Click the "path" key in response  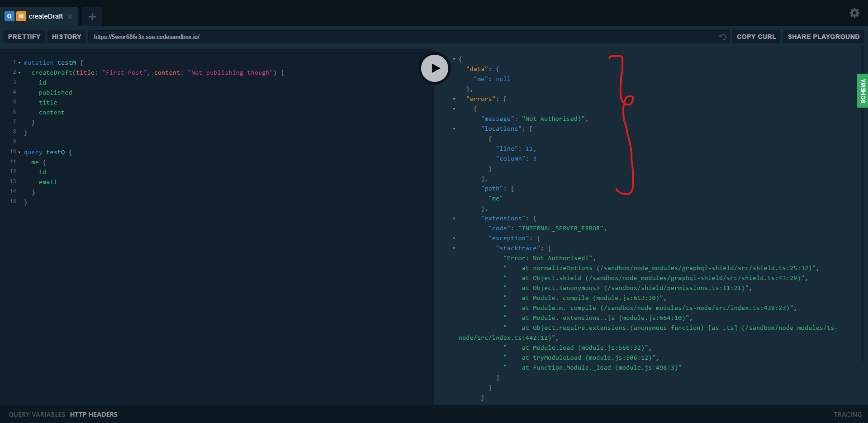tap(492, 189)
